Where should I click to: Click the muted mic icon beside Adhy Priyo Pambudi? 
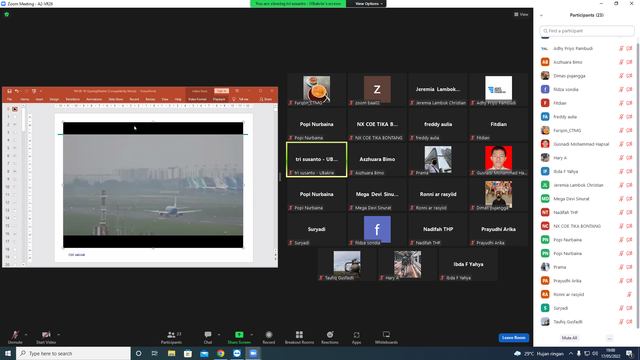pyautogui.click(x=621, y=49)
